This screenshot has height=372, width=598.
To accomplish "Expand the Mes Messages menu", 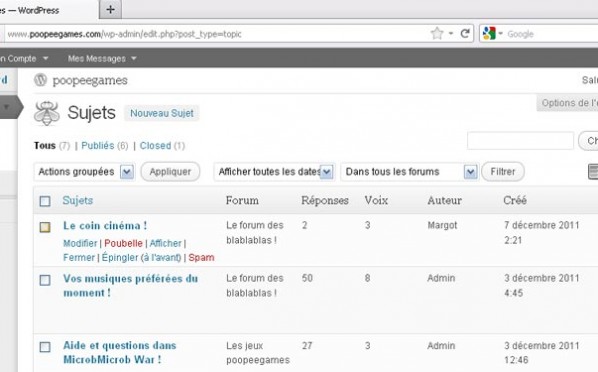I will [102, 58].
